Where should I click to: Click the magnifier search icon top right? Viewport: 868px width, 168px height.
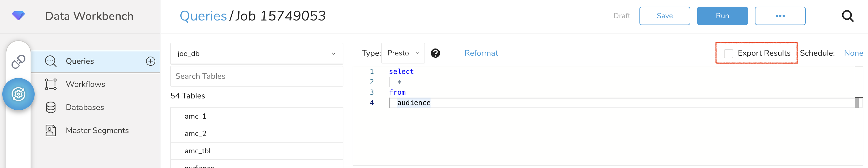point(847,16)
